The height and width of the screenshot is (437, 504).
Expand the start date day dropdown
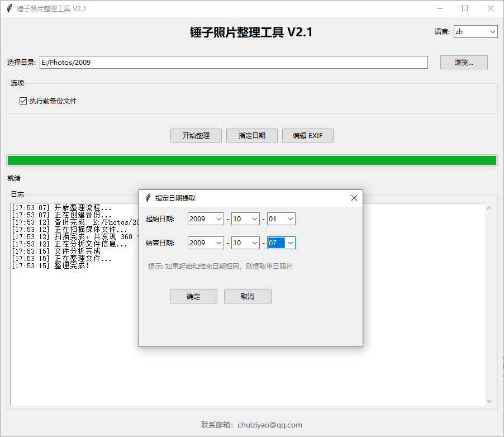pos(290,219)
